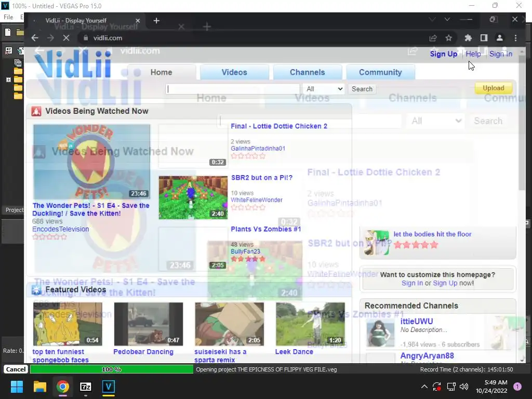Click the 100% green progress bar
The image size is (532, 399).
[x=112, y=369]
